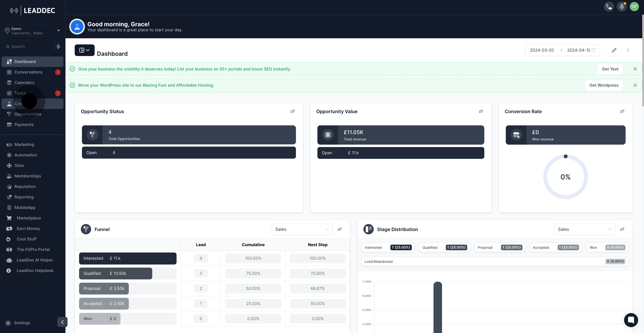
Task: Click the quick actions lightning icon in search
Action: [x=57, y=46]
